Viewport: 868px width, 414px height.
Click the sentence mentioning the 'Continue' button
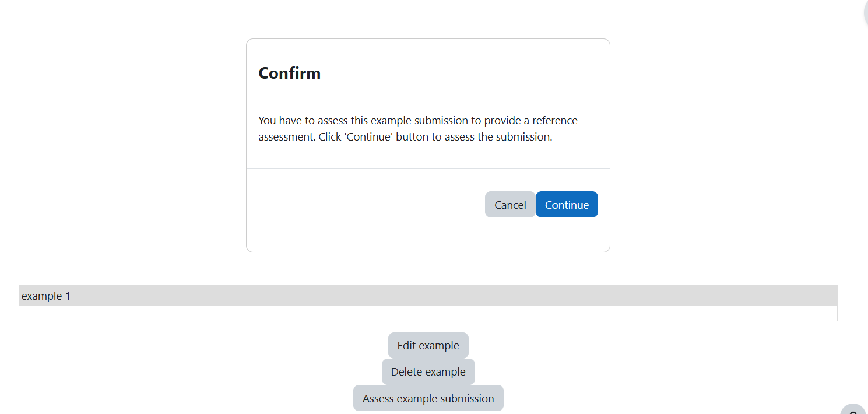tap(435, 137)
